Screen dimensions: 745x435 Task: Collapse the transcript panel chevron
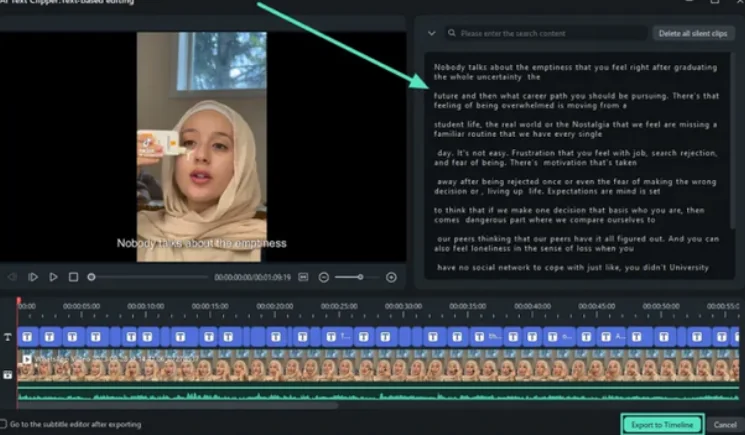[431, 33]
